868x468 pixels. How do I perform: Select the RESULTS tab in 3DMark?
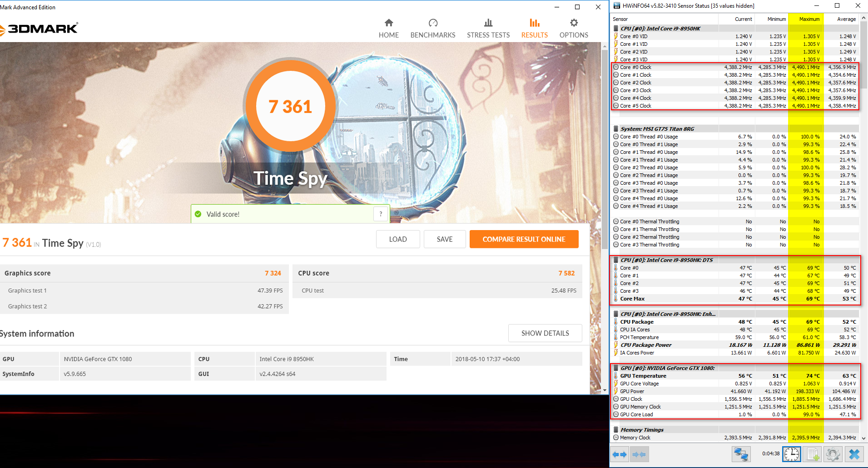coord(535,29)
